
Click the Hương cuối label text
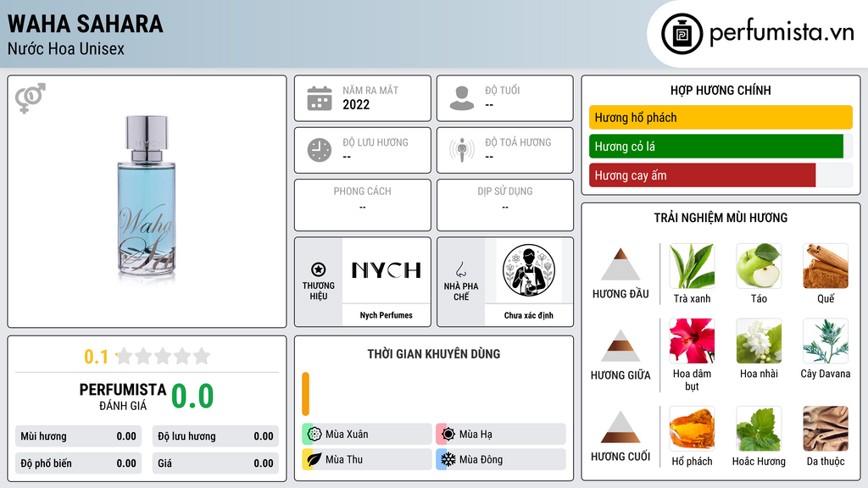[x=620, y=457]
